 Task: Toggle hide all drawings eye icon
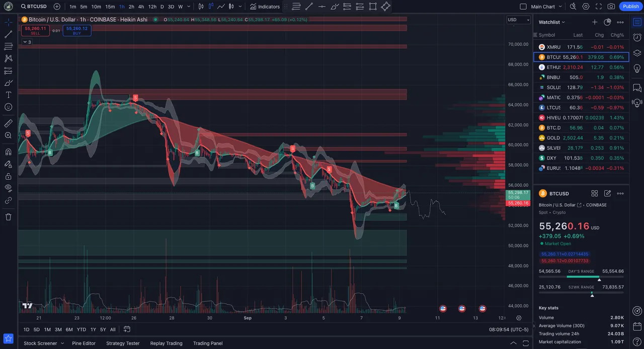8,188
